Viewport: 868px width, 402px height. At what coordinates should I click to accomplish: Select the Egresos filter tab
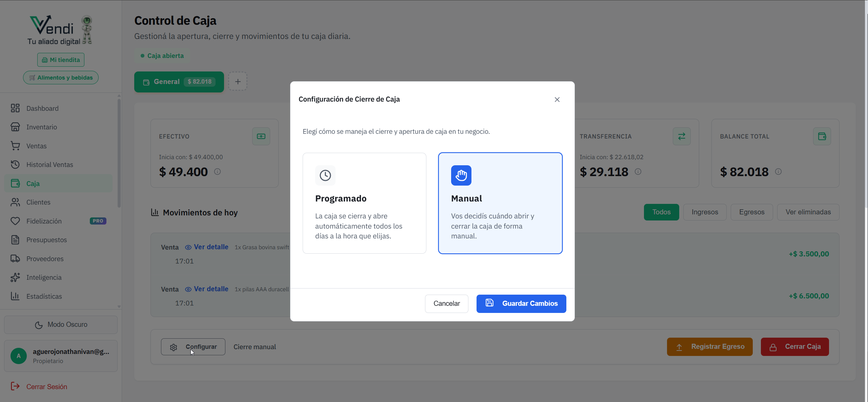pos(751,212)
